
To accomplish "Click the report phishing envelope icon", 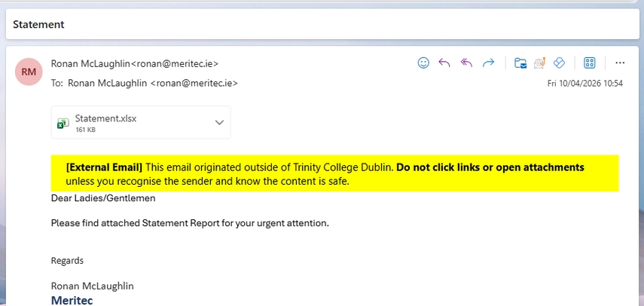I will click(x=539, y=63).
